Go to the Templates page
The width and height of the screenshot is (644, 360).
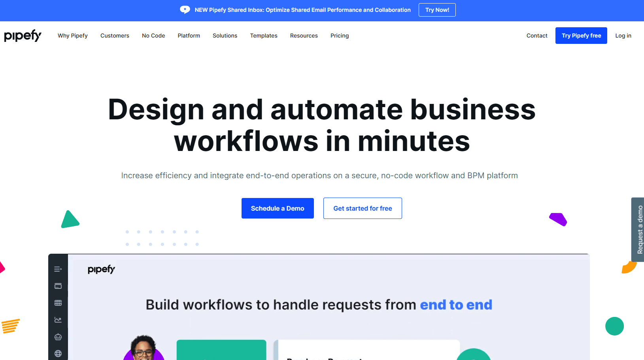point(264,36)
